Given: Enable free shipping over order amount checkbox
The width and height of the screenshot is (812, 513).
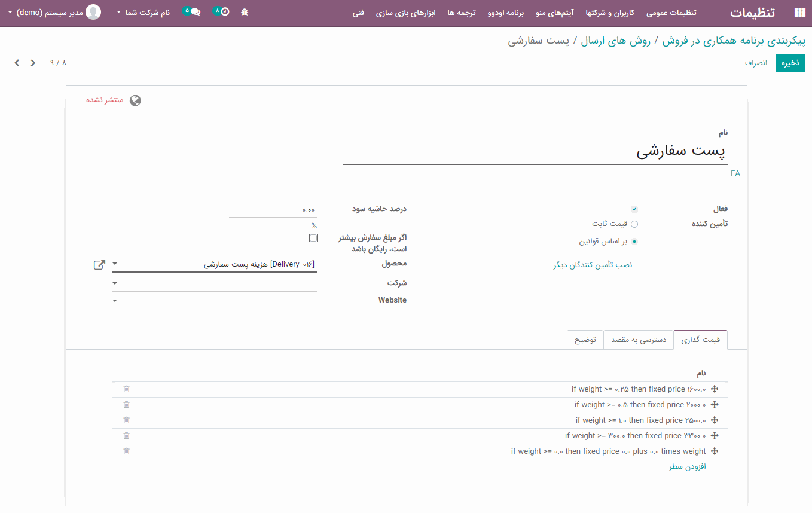Looking at the screenshot, I should tap(313, 238).
